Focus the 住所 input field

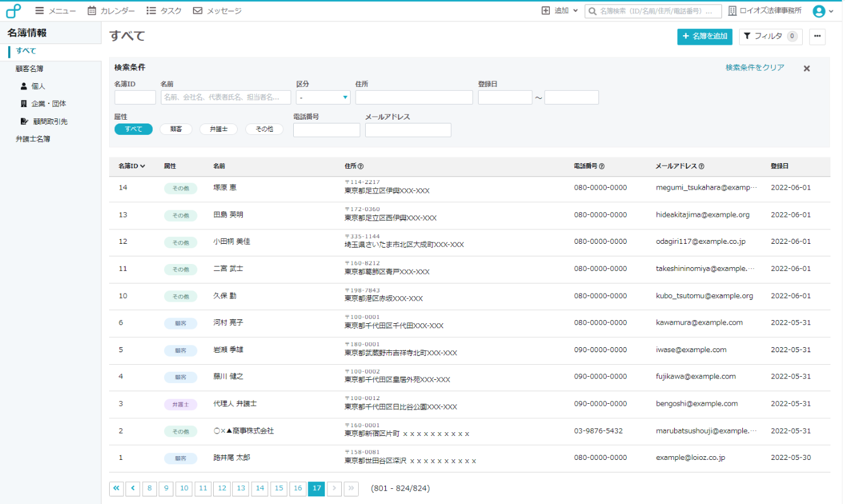tap(414, 97)
